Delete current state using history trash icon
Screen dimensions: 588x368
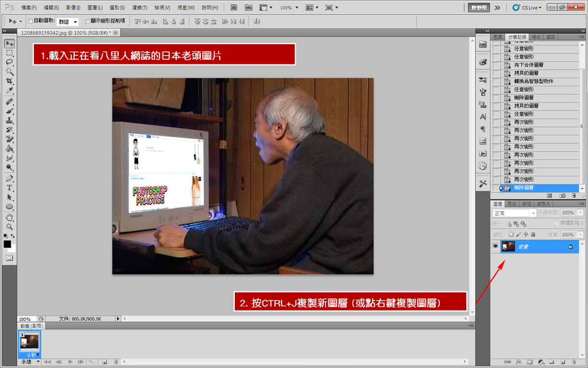(574, 195)
